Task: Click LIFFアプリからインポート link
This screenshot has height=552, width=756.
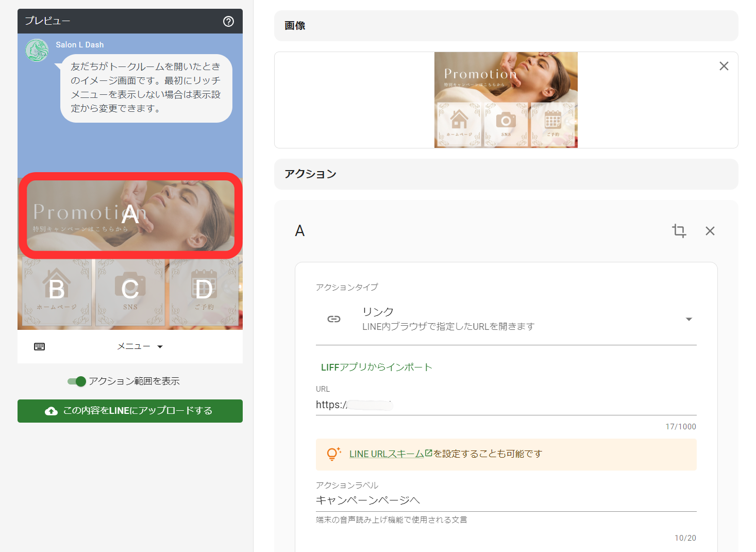Action: pyautogui.click(x=376, y=367)
